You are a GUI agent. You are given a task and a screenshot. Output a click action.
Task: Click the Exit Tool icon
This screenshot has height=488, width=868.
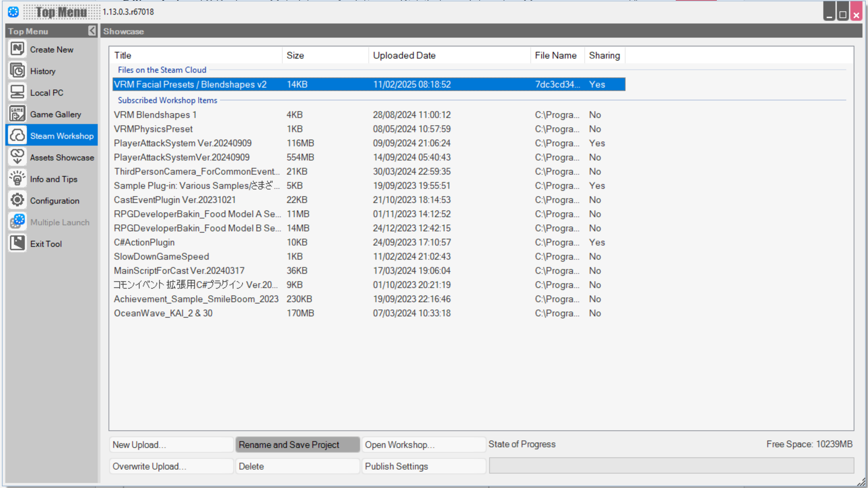pyautogui.click(x=17, y=243)
